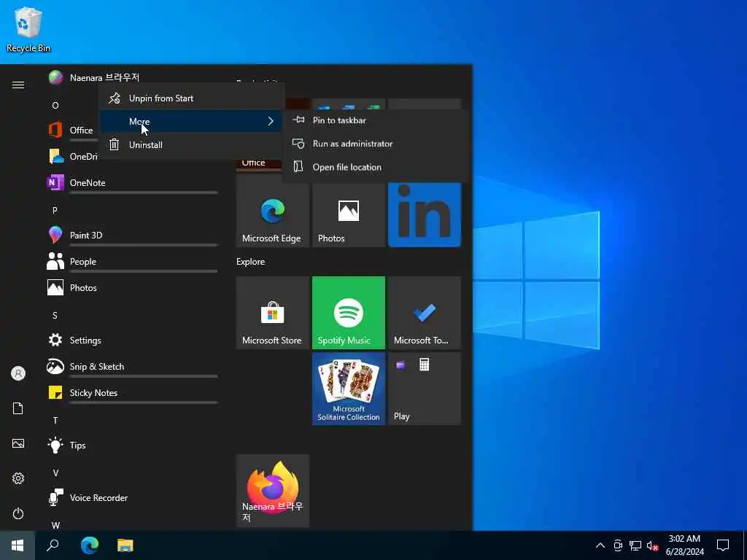This screenshot has height=560, width=747.
Task: Open Pictures from the Start sidebar
Action: pos(18,443)
